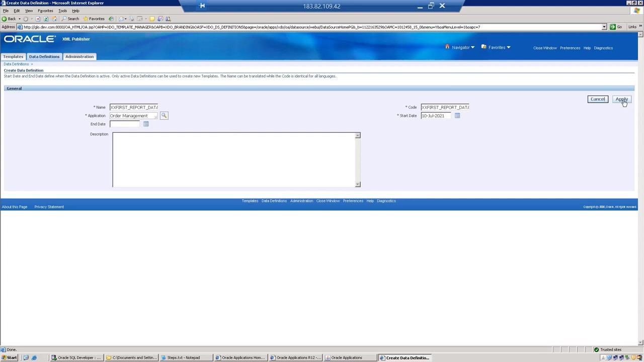Click into the Code input field
644x362 pixels.
click(x=445, y=107)
